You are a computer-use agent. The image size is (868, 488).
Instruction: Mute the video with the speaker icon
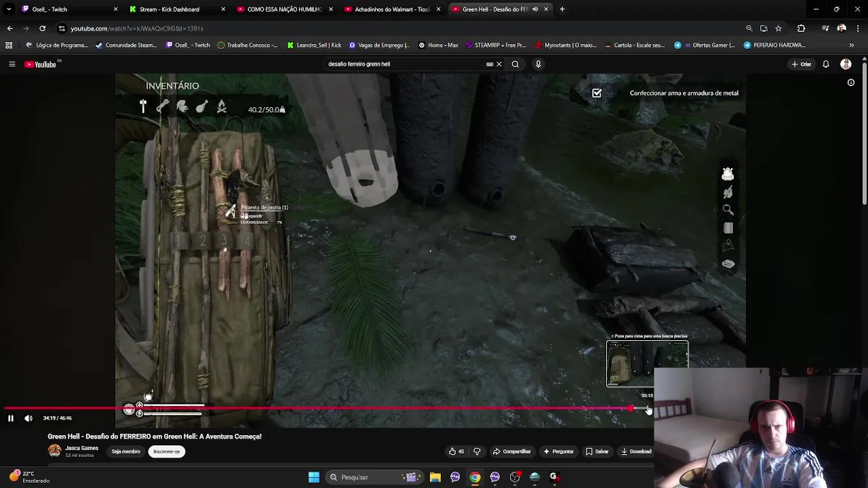28,418
